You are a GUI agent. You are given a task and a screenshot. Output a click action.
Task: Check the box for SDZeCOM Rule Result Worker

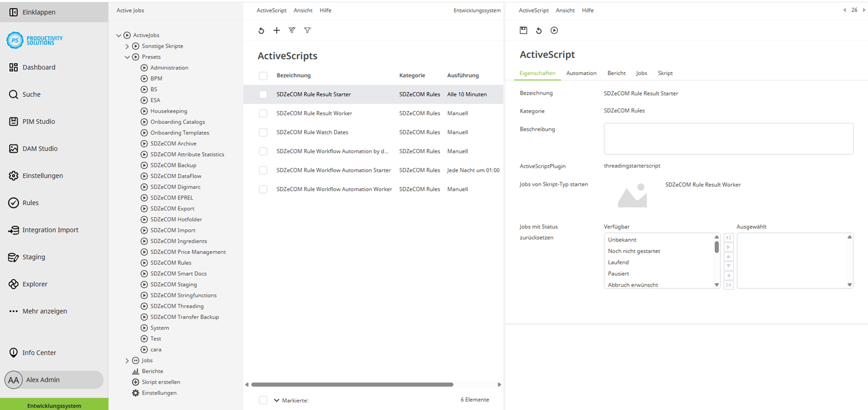(x=263, y=114)
